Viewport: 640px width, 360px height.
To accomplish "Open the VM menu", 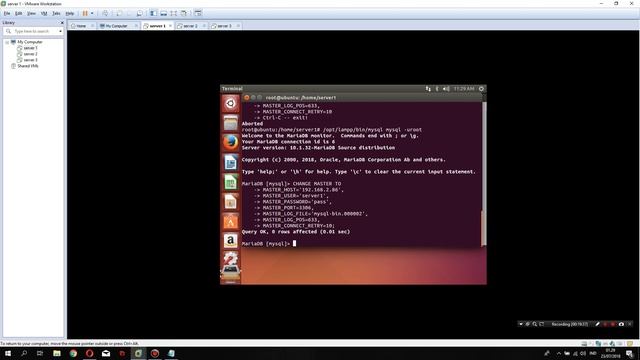I will [x=44, y=13].
